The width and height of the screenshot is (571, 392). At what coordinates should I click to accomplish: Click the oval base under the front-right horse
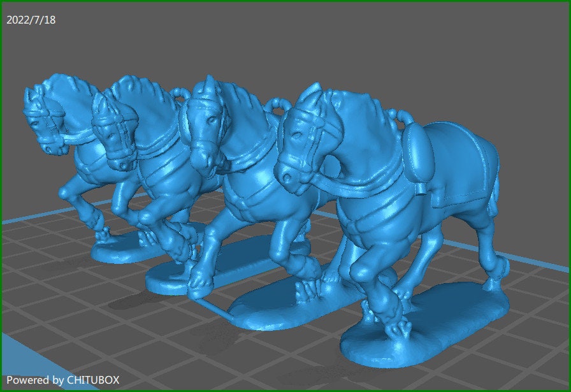tap(433, 331)
